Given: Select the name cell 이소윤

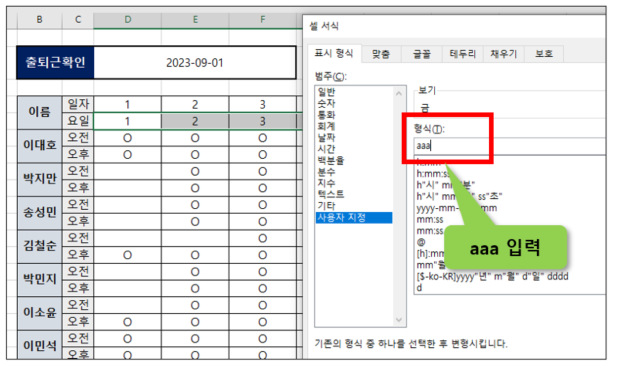Looking at the screenshot, I should [x=39, y=313].
